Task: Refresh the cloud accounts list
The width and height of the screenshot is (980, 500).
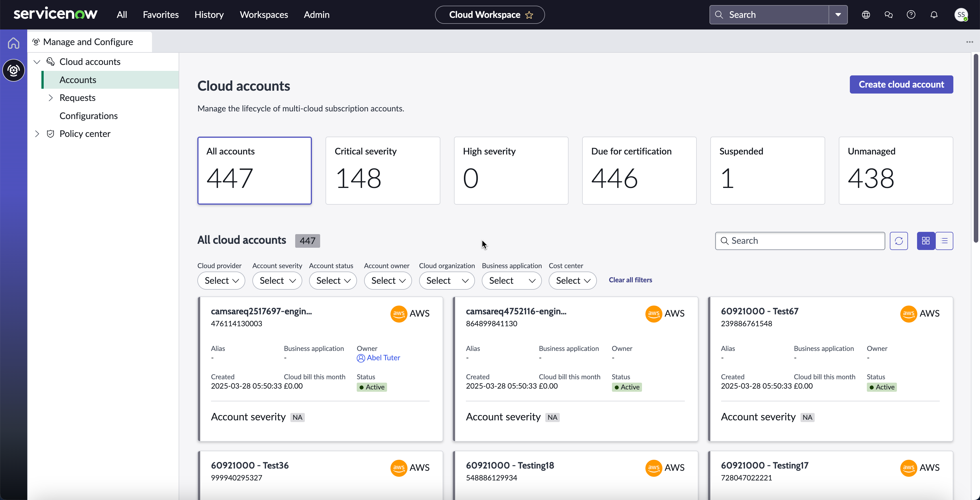Action: pyautogui.click(x=899, y=241)
